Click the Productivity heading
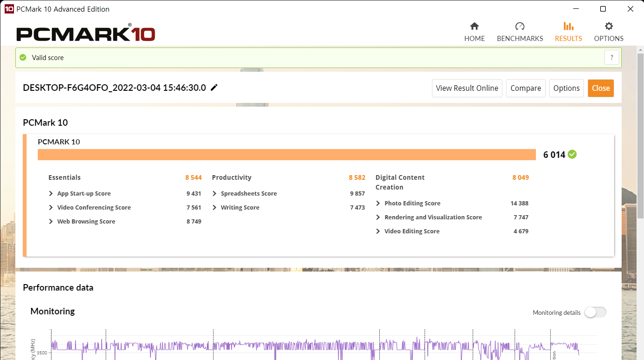644x360 pixels. coord(232,177)
